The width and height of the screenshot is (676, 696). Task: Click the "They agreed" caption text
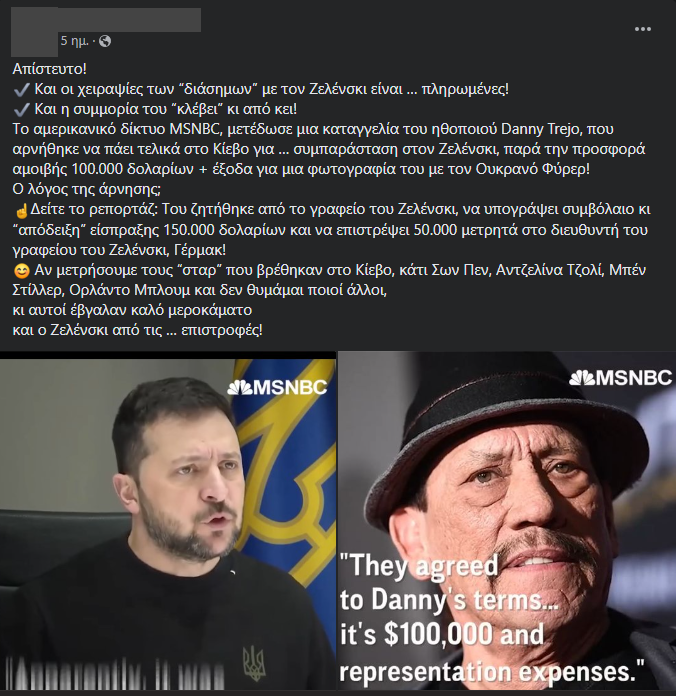click(419, 566)
